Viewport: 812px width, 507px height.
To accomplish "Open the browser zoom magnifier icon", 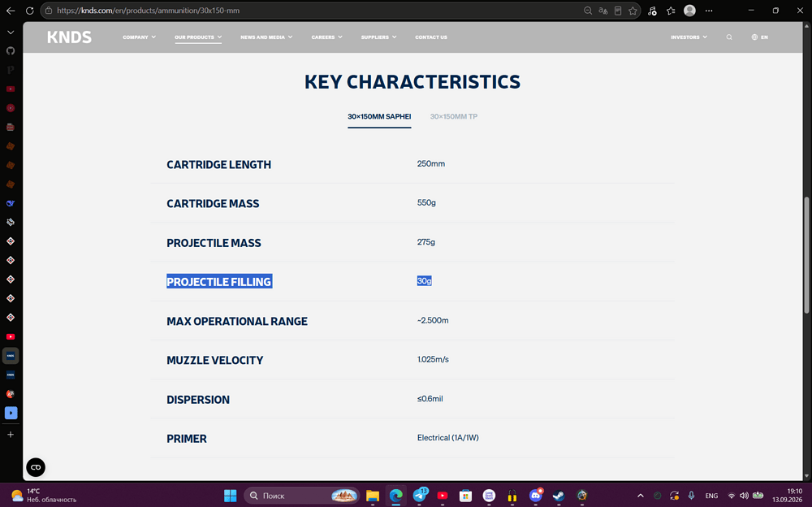I will pyautogui.click(x=588, y=11).
